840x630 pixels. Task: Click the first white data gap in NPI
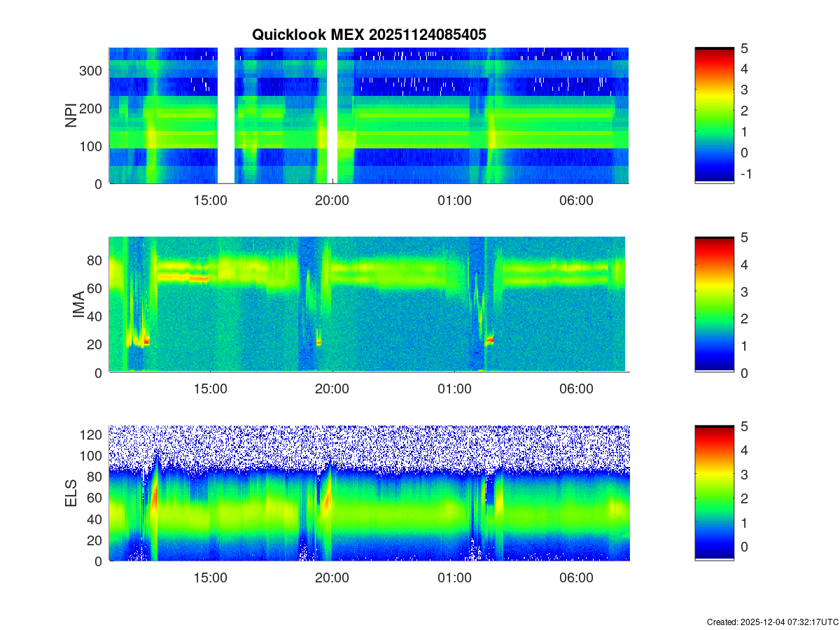(x=226, y=115)
